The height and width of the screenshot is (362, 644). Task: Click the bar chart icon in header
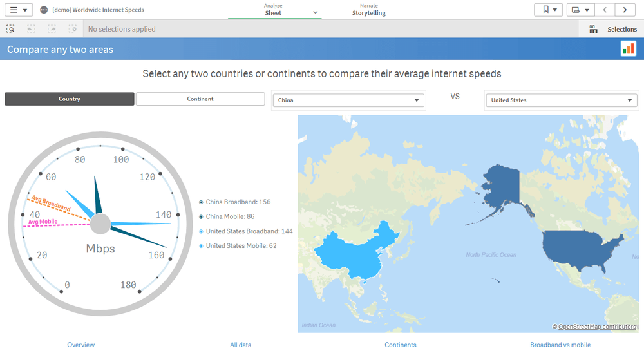[x=628, y=49]
